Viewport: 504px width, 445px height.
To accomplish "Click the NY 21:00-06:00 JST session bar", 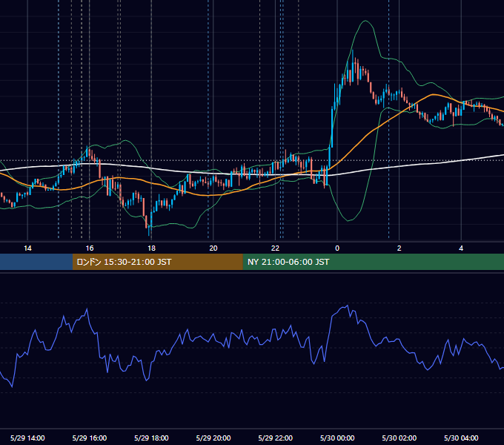I will (x=373, y=262).
